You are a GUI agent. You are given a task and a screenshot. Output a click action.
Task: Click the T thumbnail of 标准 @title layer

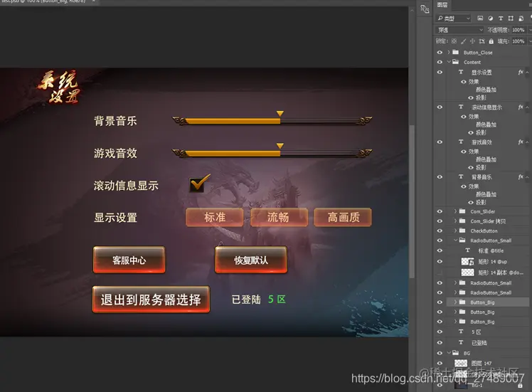pyautogui.click(x=467, y=250)
